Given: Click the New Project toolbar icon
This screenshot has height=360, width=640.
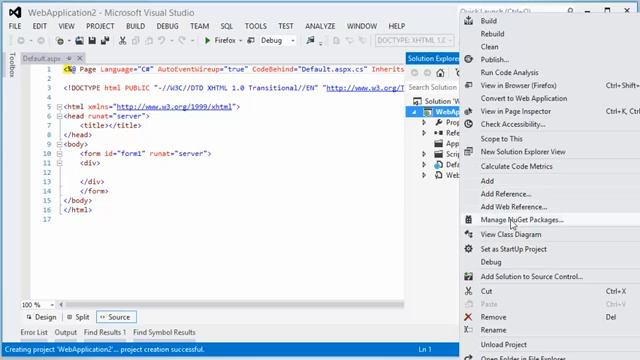Looking at the screenshot, I should [x=60, y=40].
